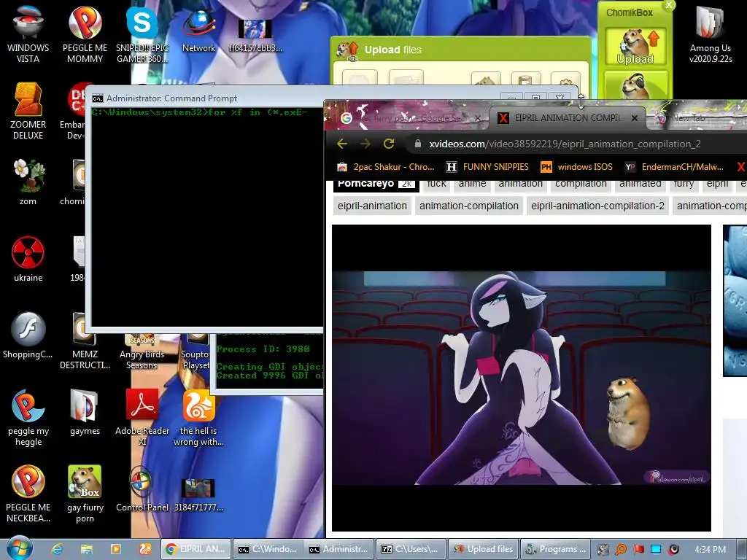Go back in Chrome browser
The height and width of the screenshot is (560, 747).
(x=342, y=144)
